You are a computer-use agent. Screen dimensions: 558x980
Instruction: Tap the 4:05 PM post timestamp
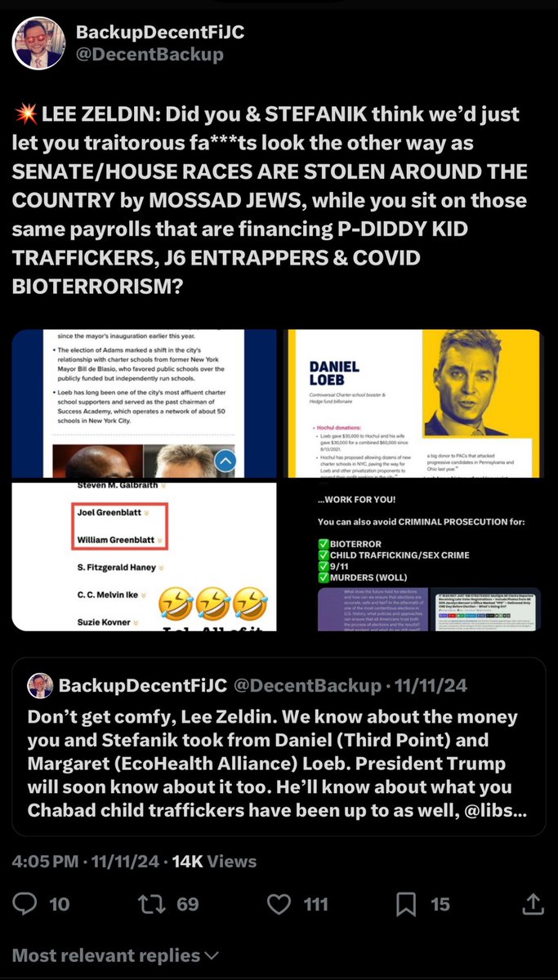pyautogui.click(x=46, y=861)
